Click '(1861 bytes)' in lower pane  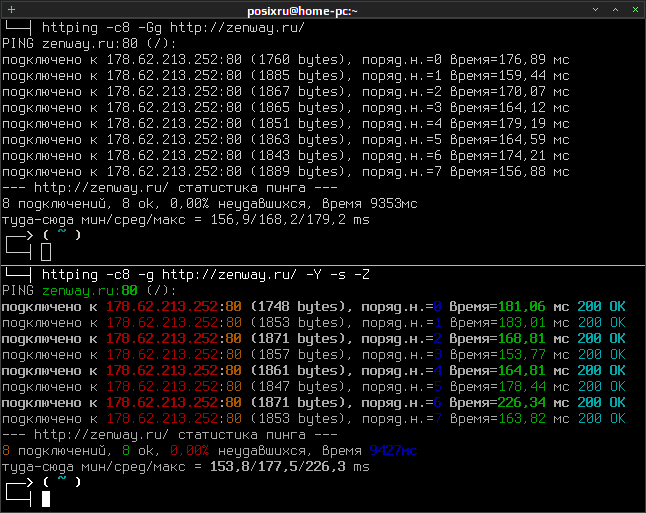coord(298,371)
